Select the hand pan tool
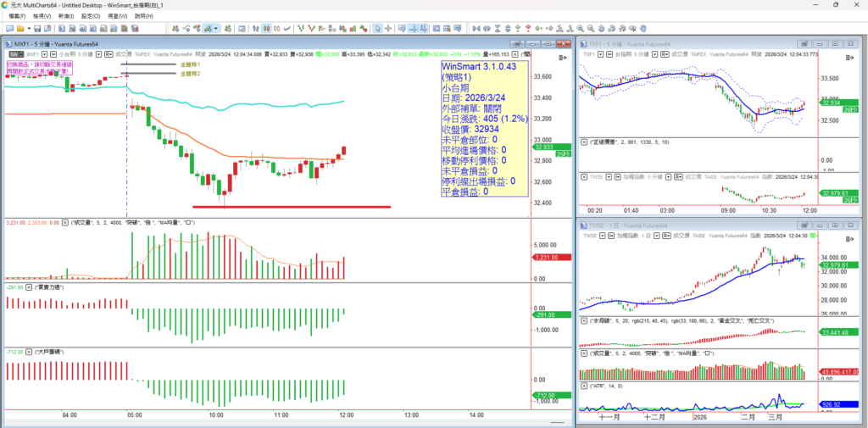This screenshot has width=868, height=428. coord(643,28)
